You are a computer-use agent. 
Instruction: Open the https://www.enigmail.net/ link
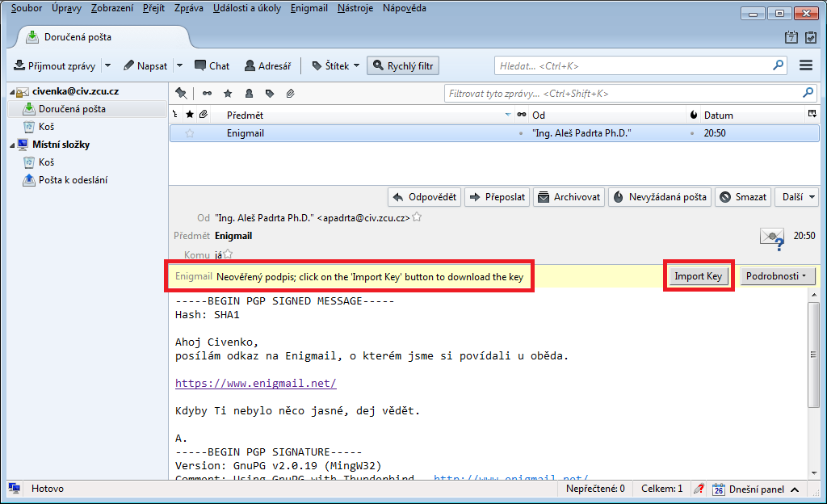tap(256, 384)
